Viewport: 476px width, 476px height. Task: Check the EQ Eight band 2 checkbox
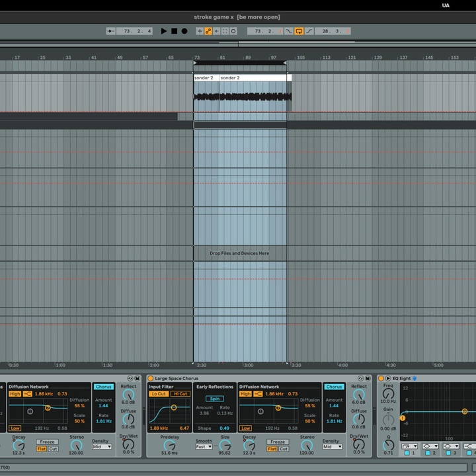[x=429, y=454]
